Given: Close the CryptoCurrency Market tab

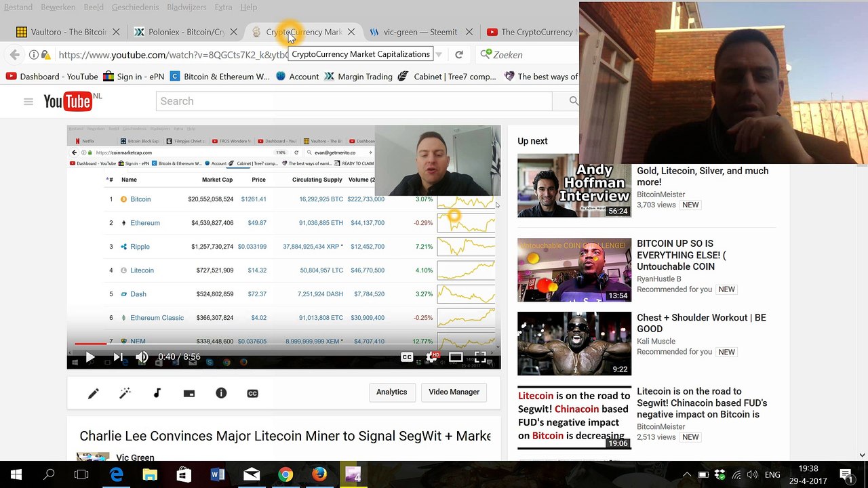Looking at the screenshot, I should click(351, 32).
